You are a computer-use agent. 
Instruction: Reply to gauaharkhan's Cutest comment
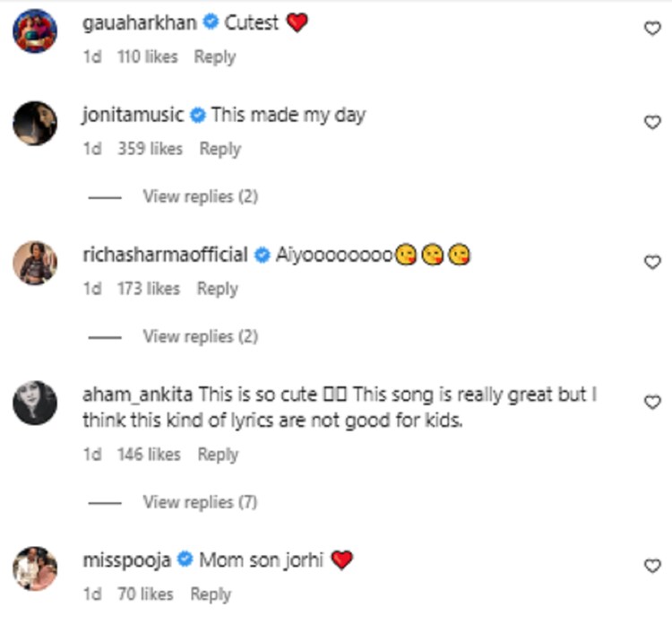coord(215,56)
